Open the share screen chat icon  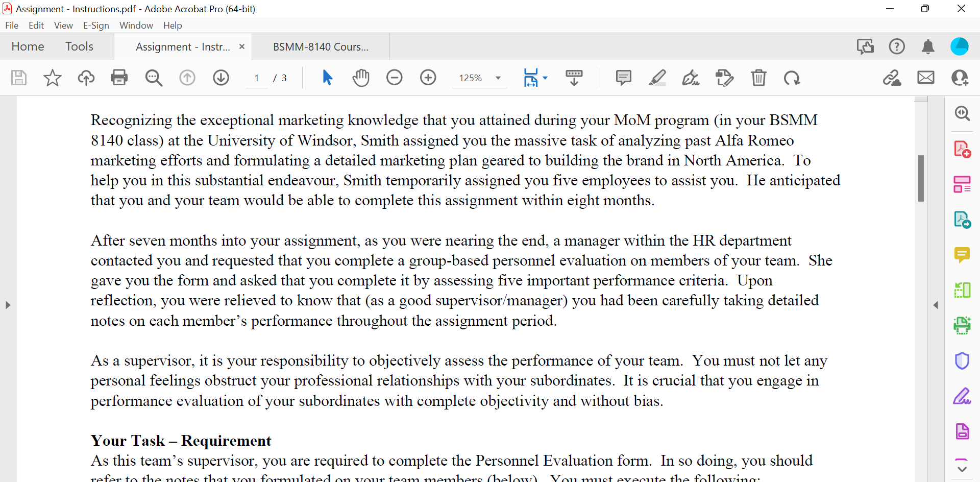pos(865,46)
